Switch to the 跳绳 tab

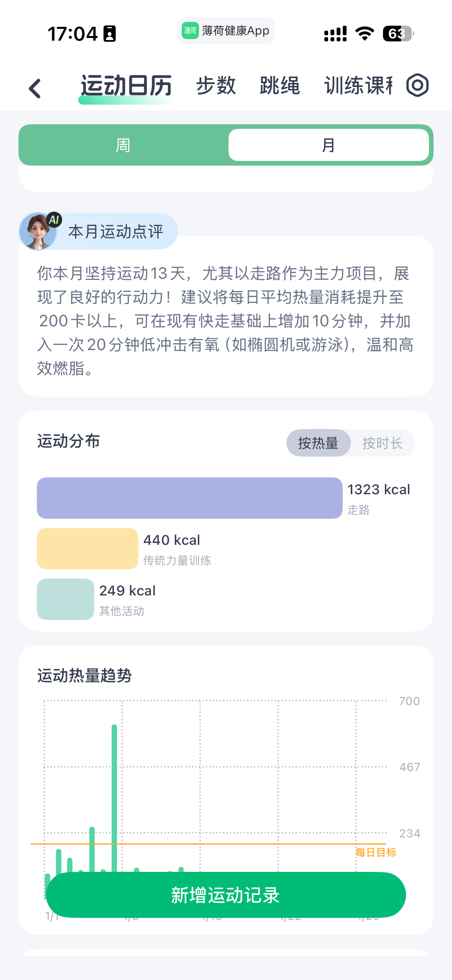point(279,85)
